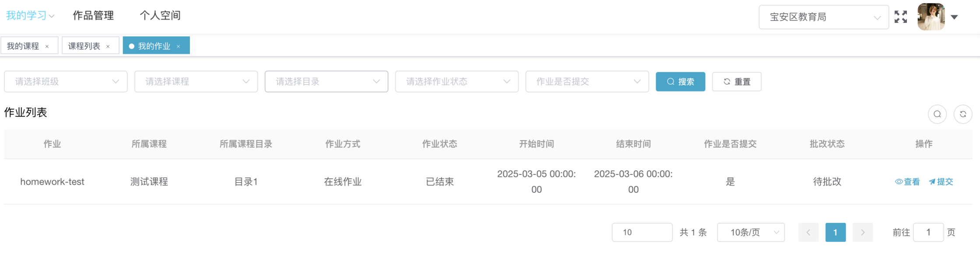This screenshot has width=980, height=279.
Task: Click the round refresh icon above table
Action: (963, 114)
